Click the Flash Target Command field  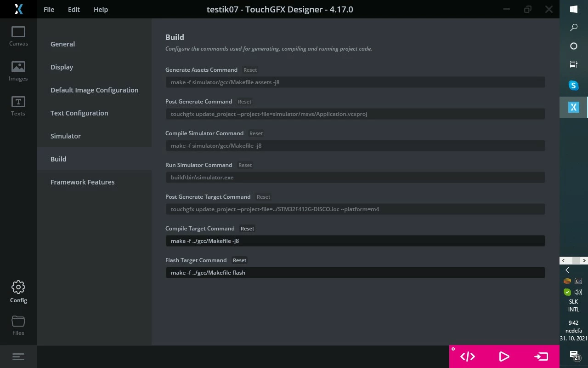355,273
